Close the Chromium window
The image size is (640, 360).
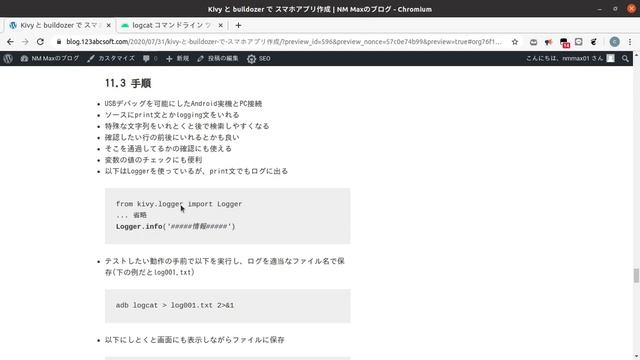(x=631, y=9)
